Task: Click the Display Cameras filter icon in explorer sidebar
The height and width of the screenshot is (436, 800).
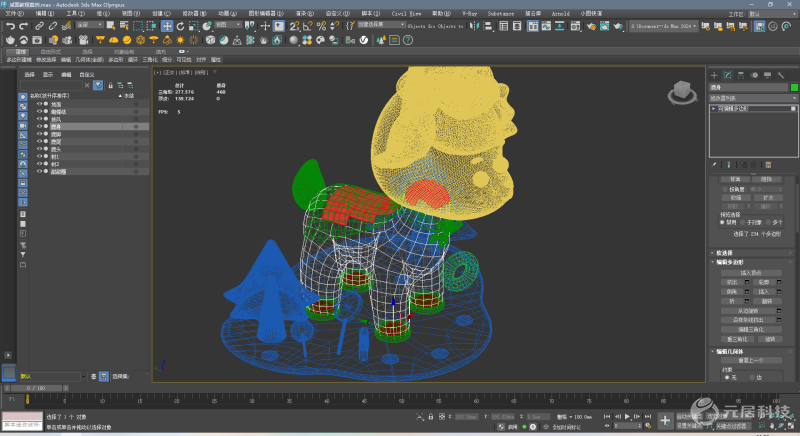Action: click(x=23, y=125)
